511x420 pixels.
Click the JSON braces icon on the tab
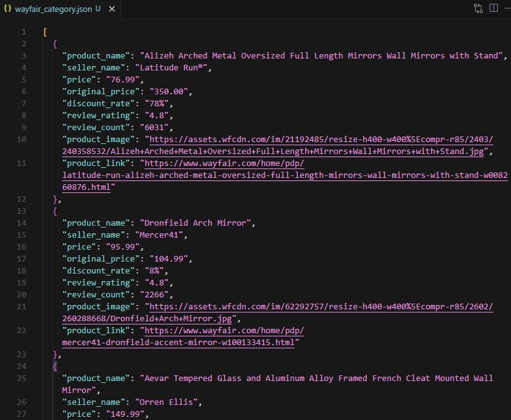[x=8, y=9]
